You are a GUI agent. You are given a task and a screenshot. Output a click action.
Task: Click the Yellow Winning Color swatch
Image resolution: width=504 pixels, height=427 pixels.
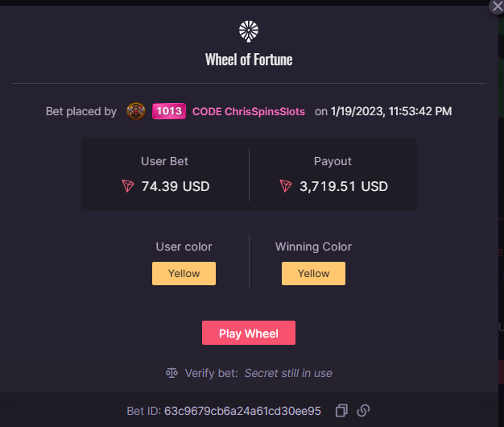pyautogui.click(x=313, y=273)
